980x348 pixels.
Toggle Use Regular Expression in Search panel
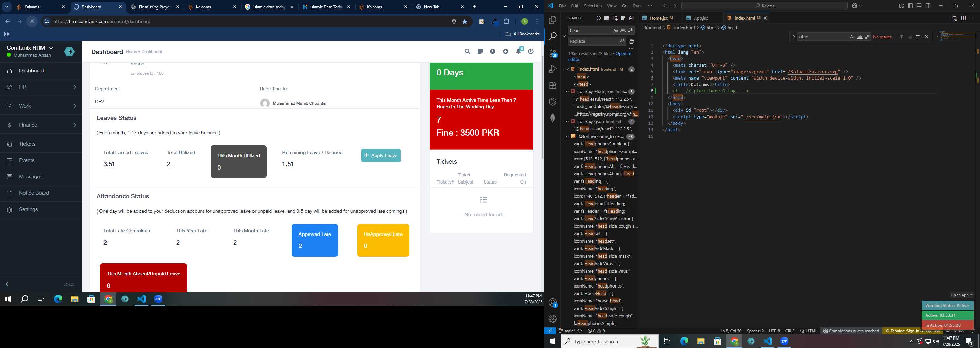click(631, 30)
